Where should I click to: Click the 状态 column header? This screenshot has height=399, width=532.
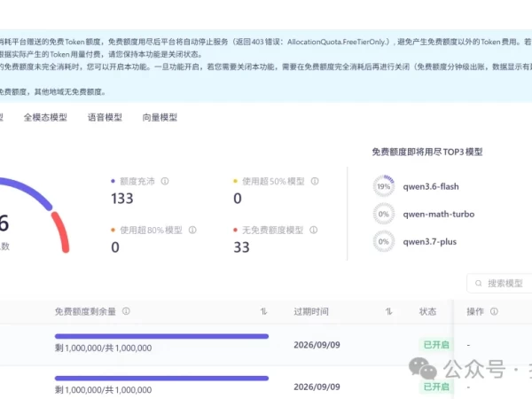[x=427, y=311]
